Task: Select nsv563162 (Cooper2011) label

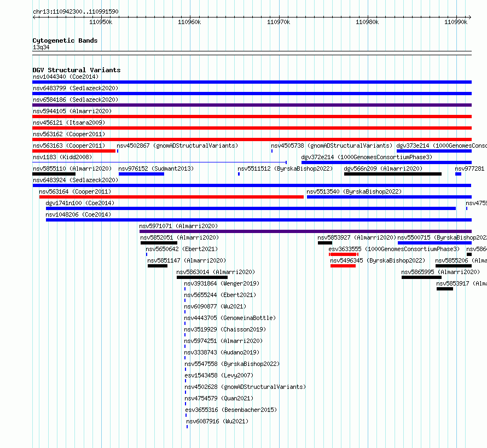Action: [x=69, y=134]
